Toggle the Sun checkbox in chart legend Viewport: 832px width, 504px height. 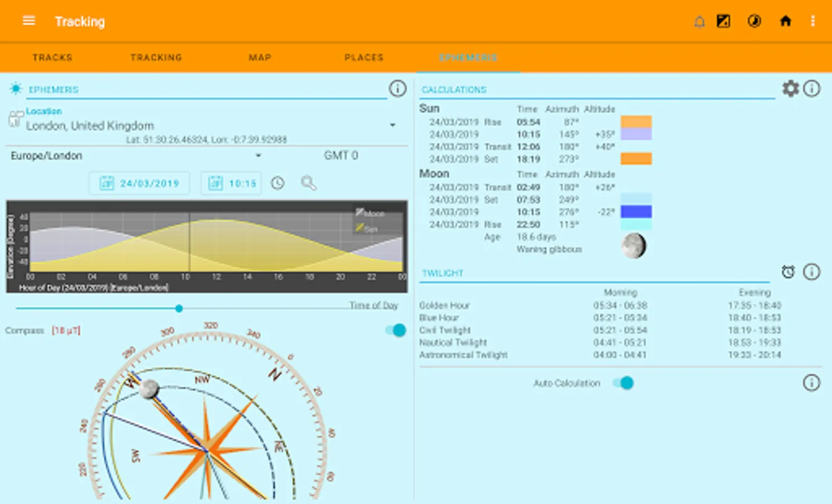click(x=359, y=228)
